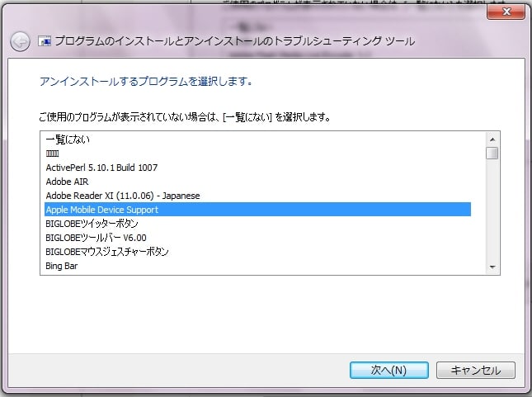Select the 一覧にない list entry
This screenshot has height=397, width=532.
pos(257,139)
